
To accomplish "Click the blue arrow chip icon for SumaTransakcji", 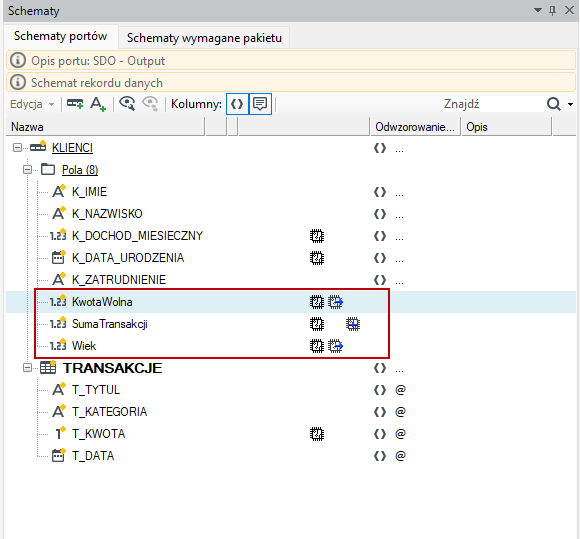I will click(353, 324).
